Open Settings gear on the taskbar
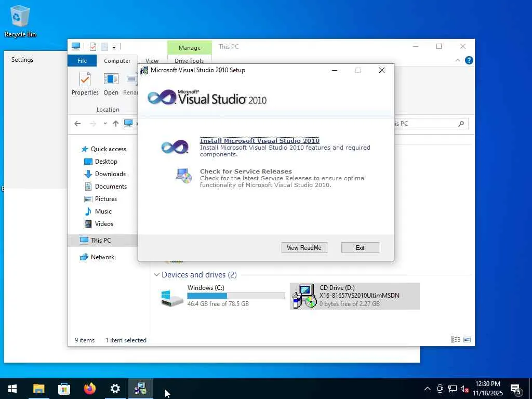 [x=115, y=389]
